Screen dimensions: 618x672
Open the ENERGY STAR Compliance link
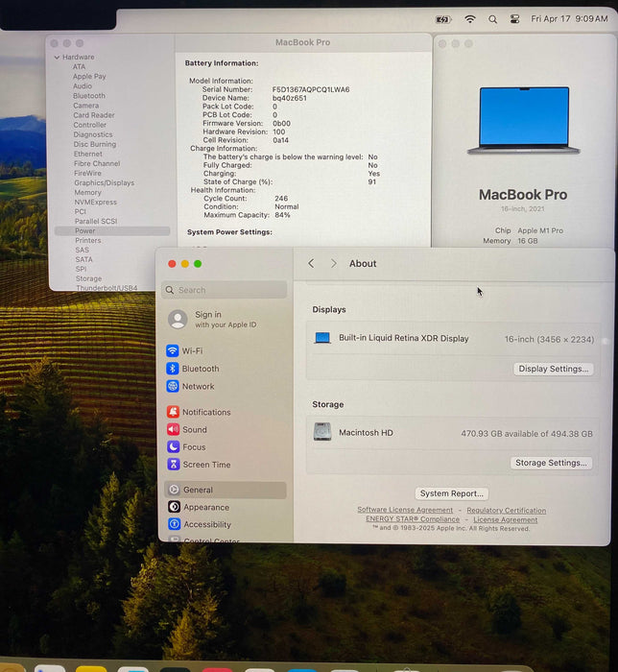(413, 519)
